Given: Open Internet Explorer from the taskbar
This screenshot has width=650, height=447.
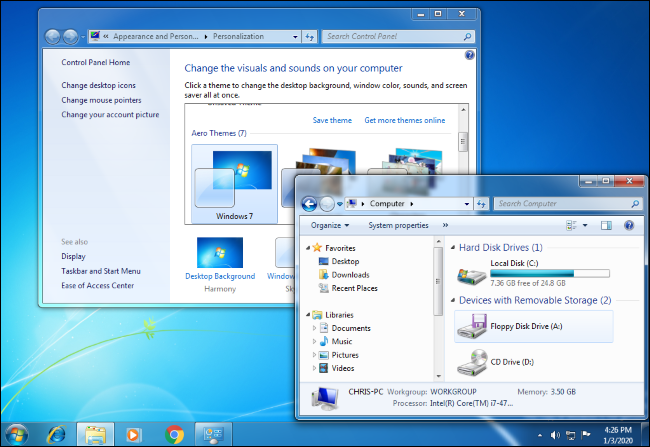Looking at the screenshot, I should click(x=56, y=434).
